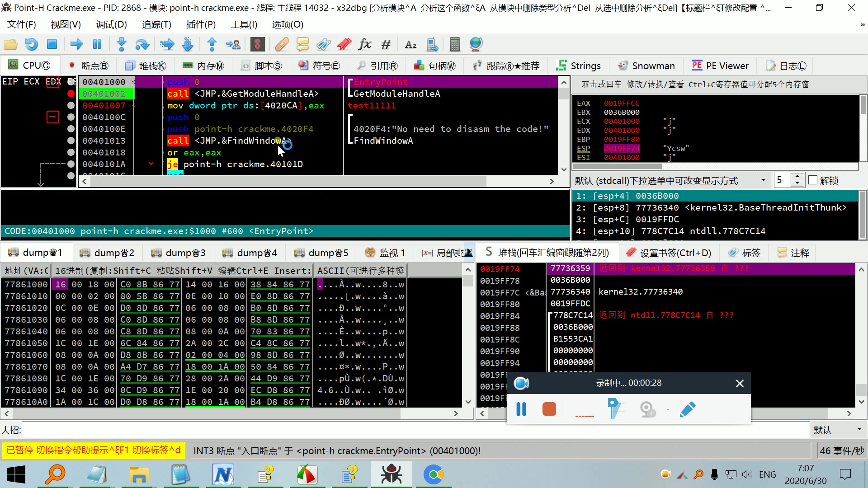Stop the screen recording
This screenshot has width=868, height=488.
pyautogui.click(x=549, y=409)
